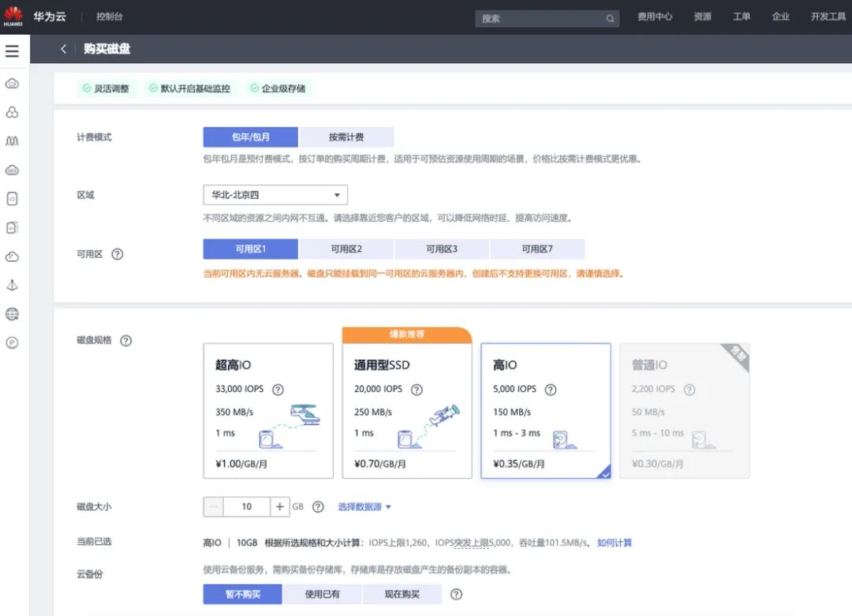Expand the 选择数据源 dropdown
Screen dimensions: 852x616
pyautogui.click(x=364, y=507)
